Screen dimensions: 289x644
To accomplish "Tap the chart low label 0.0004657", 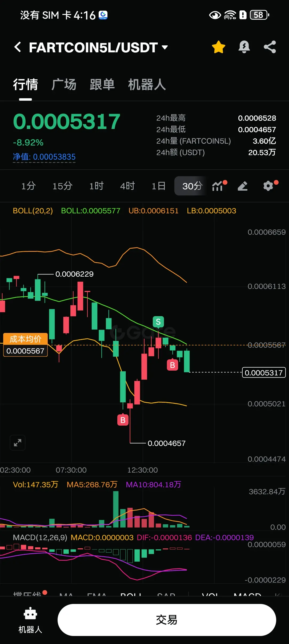I will pyautogui.click(x=167, y=443).
